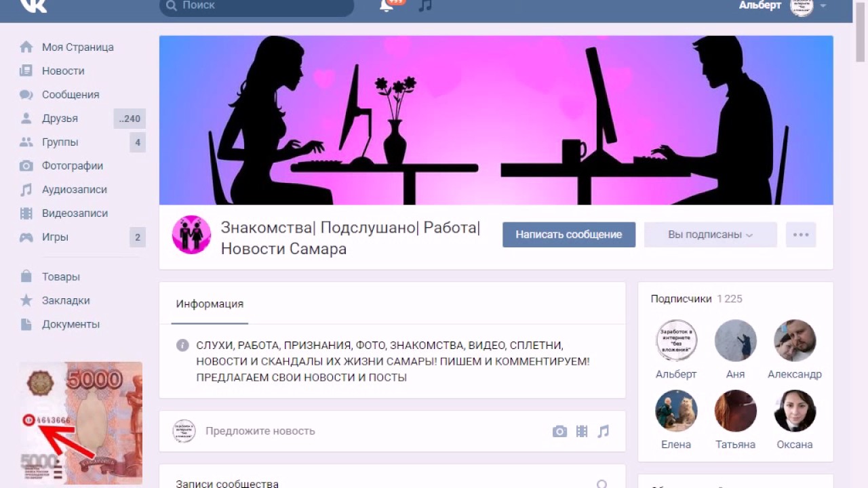Open Видеозаписи in sidebar
The image size is (868, 488).
75,213
